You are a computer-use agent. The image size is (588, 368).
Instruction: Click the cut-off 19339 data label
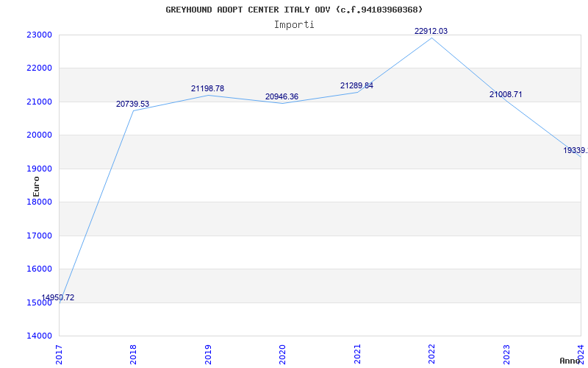click(x=576, y=151)
